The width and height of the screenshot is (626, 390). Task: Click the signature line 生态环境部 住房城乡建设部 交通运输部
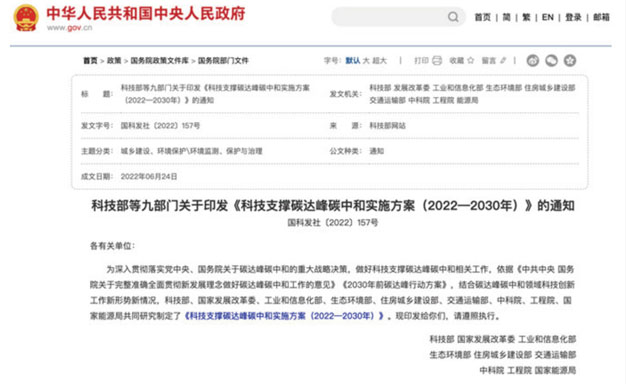coord(503,355)
